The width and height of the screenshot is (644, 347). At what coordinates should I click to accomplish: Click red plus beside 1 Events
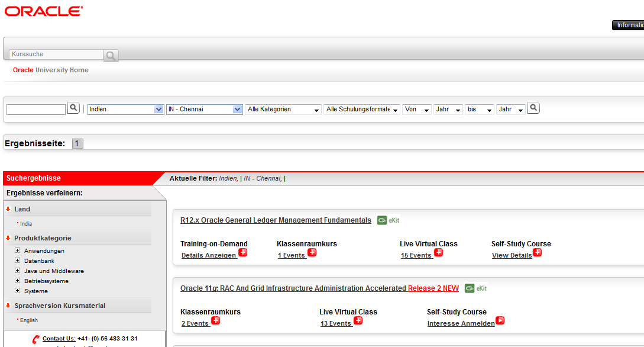312,252
